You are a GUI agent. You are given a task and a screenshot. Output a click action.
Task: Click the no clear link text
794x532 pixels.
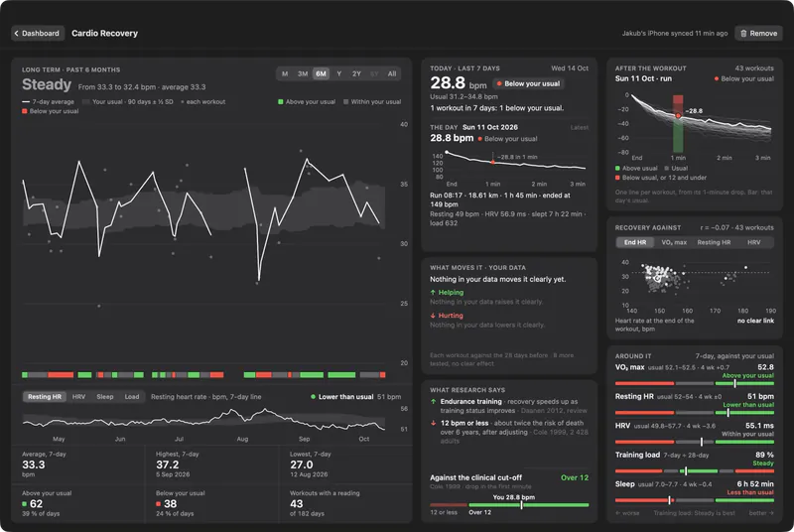coord(755,321)
